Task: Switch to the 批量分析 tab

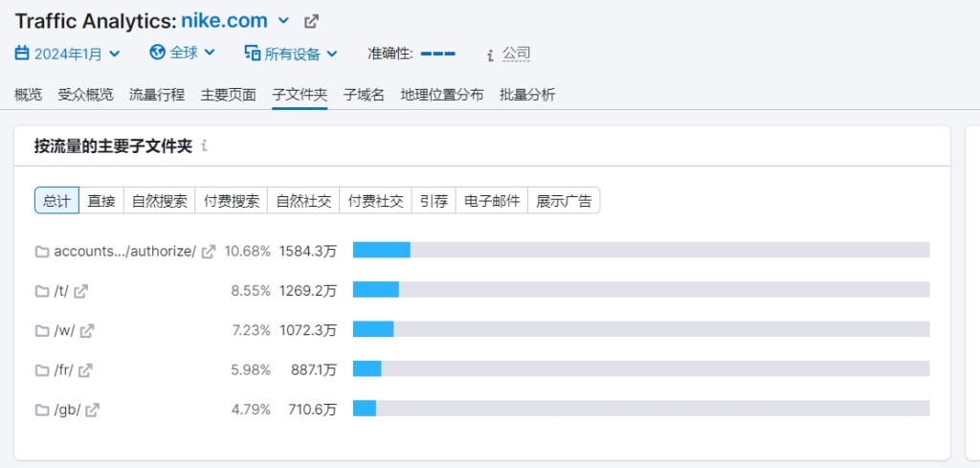Action: point(527,95)
